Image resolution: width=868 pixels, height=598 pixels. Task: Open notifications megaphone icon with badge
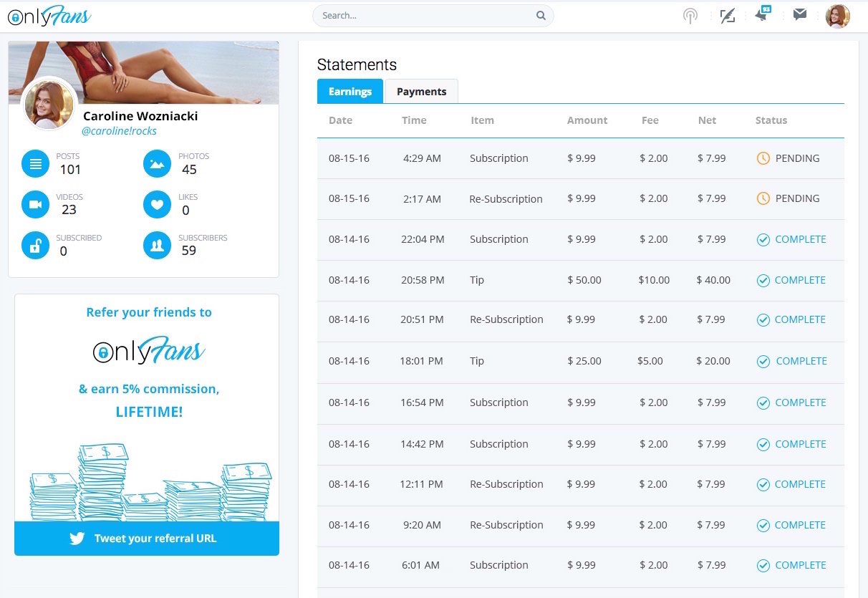763,14
